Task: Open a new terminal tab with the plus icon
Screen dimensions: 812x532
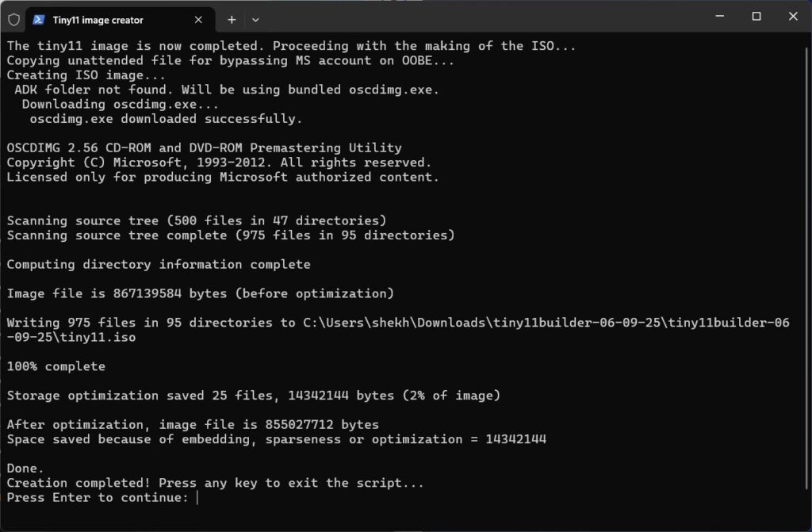Action: click(x=229, y=20)
